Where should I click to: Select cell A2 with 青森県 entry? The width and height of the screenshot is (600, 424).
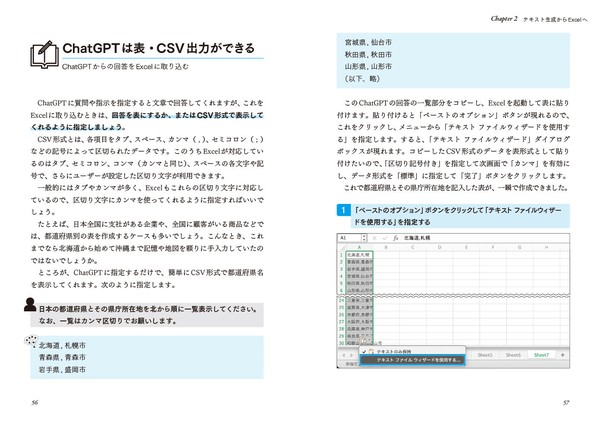[359, 262]
